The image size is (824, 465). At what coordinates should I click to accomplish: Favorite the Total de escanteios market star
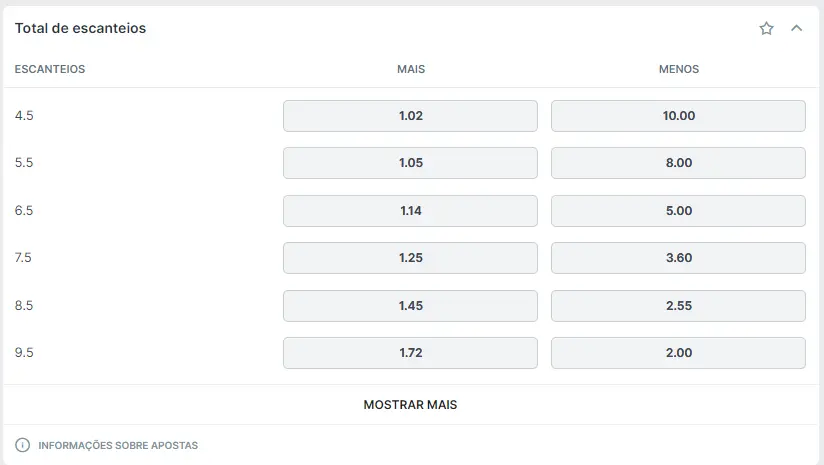pos(766,28)
